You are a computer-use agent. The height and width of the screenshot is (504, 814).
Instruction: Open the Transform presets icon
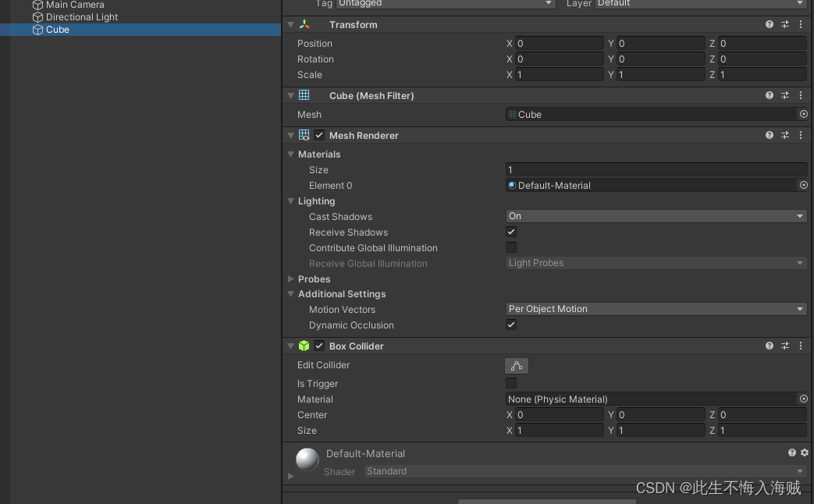(785, 24)
